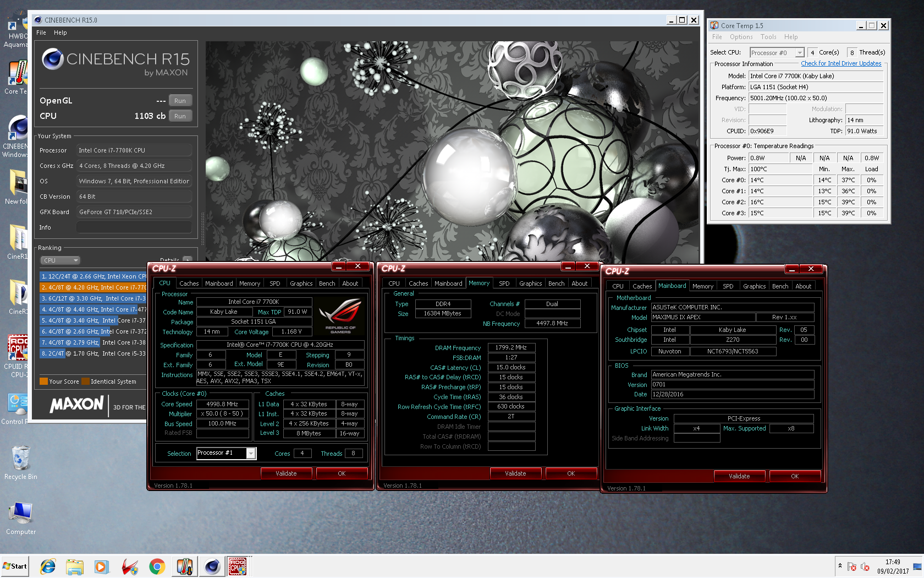Viewport: 924px width, 578px height.
Task: Open Caches tab in first CPU-Z window
Action: coord(189,283)
